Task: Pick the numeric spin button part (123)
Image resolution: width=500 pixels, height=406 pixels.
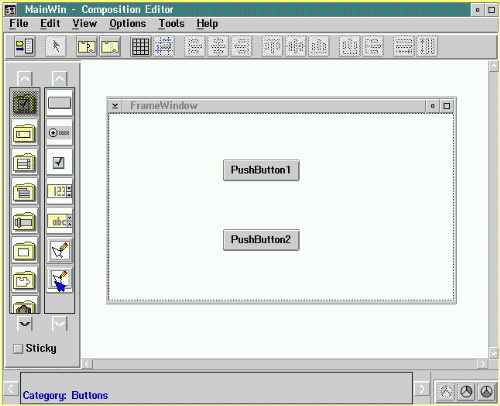Action: click(59, 192)
